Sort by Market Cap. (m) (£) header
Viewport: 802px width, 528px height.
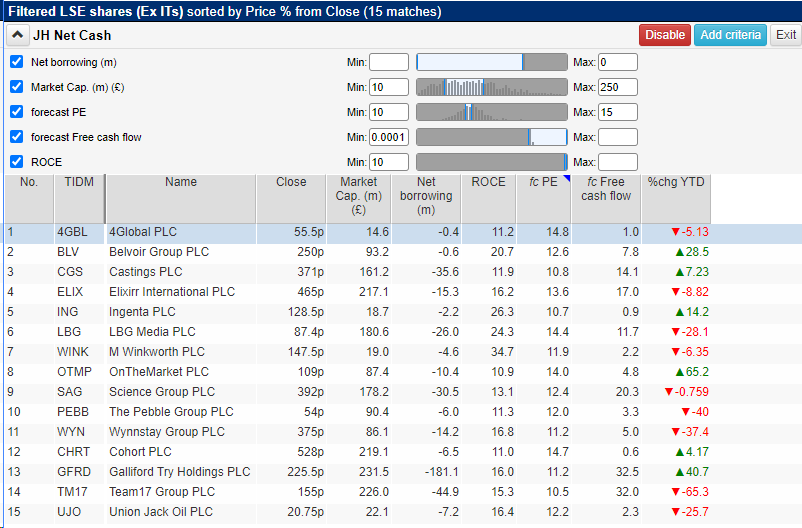(x=359, y=199)
